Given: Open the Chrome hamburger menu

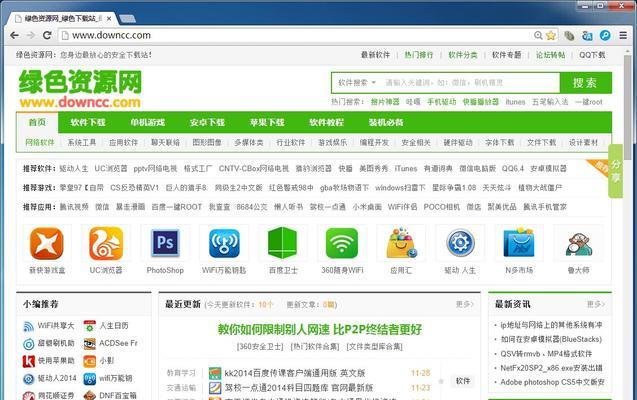Looking at the screenshot, I should (623, 36).
